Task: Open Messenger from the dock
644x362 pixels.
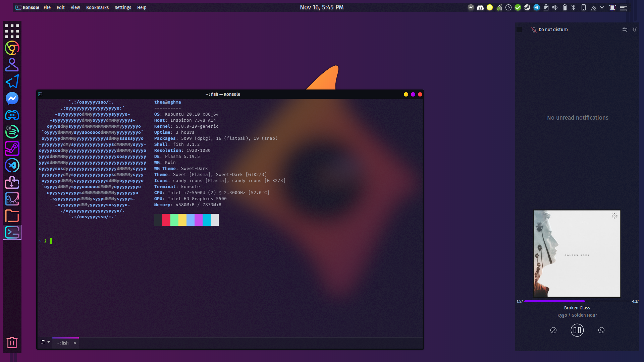Action: pyautogui.click(x=12, y=98)
